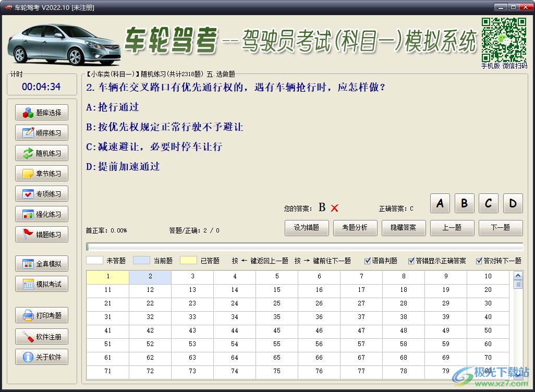The width and height of the screenshot is (535, 392).
Task: Go to 下一题 next question
Action: tap(501, 228)
